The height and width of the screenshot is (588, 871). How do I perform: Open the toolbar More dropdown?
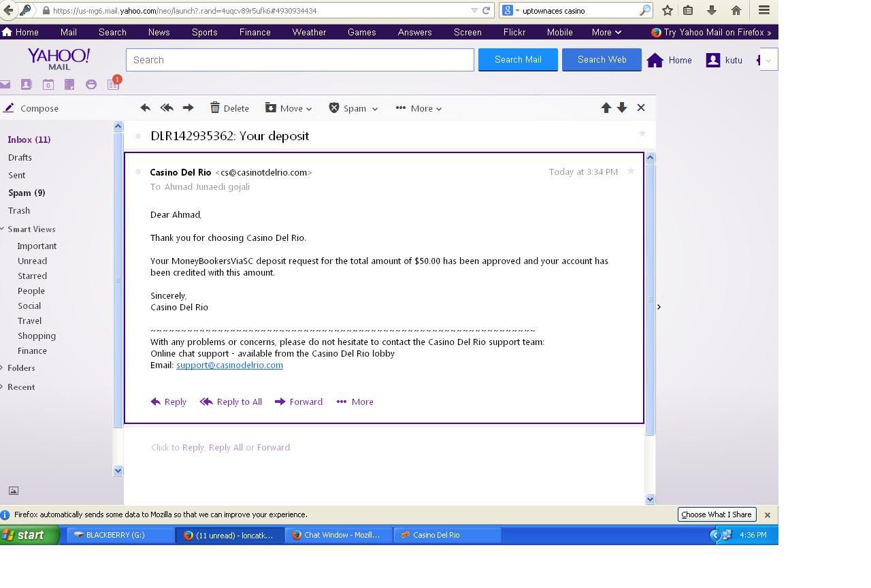pyautogui.click(x=419, y=108)
